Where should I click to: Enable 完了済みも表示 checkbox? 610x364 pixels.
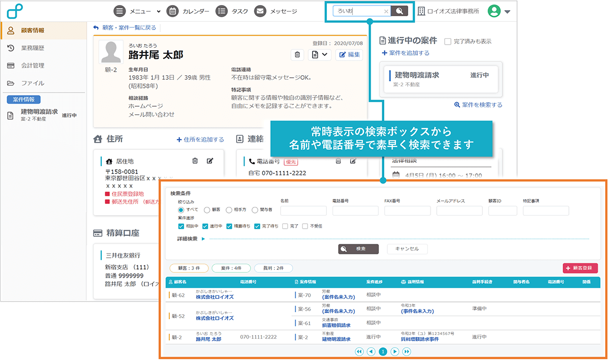point(448,41)
